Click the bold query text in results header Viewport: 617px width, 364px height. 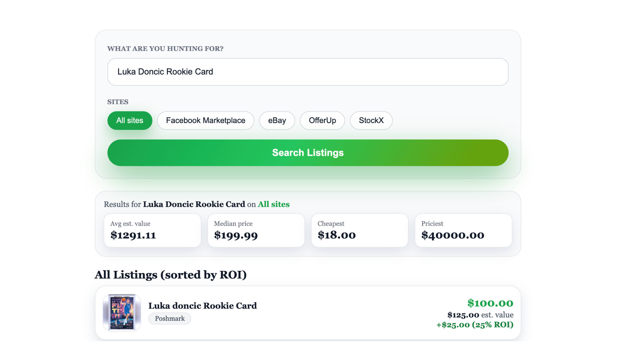coord(194,204)
